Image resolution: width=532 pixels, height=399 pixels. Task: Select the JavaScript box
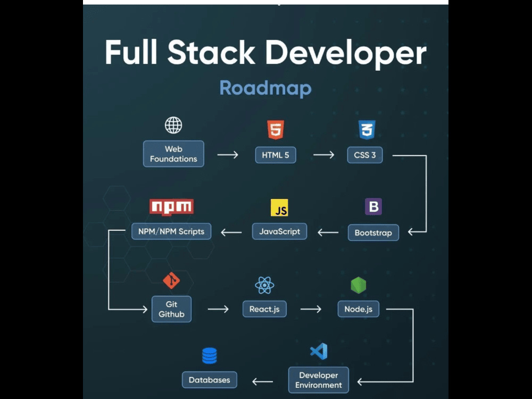point(280,231)
